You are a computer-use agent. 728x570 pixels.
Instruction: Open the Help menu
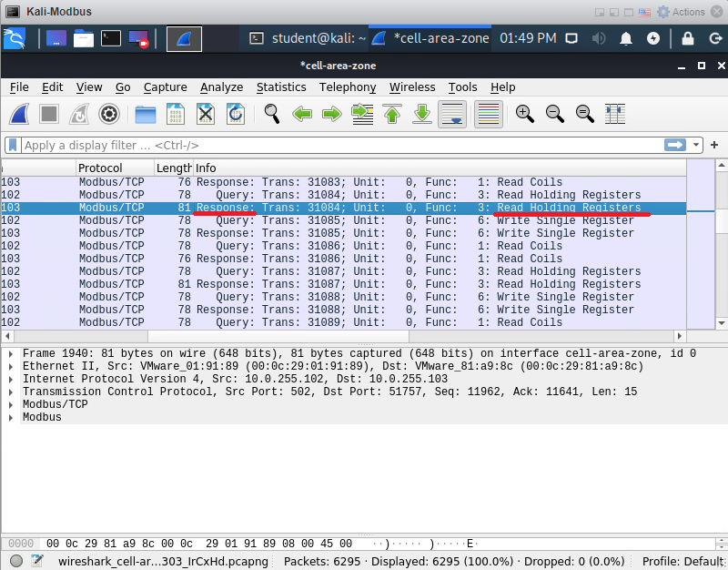click(503, 87)
